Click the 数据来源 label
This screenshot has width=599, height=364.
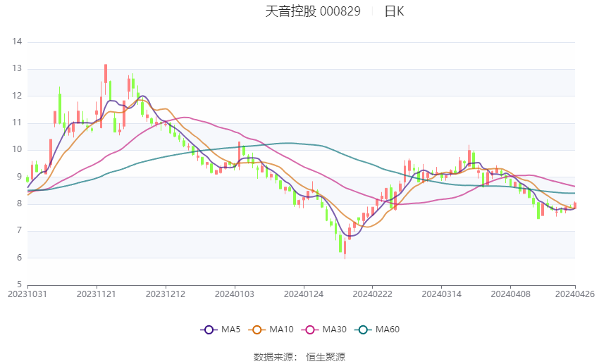click(273, 357)
